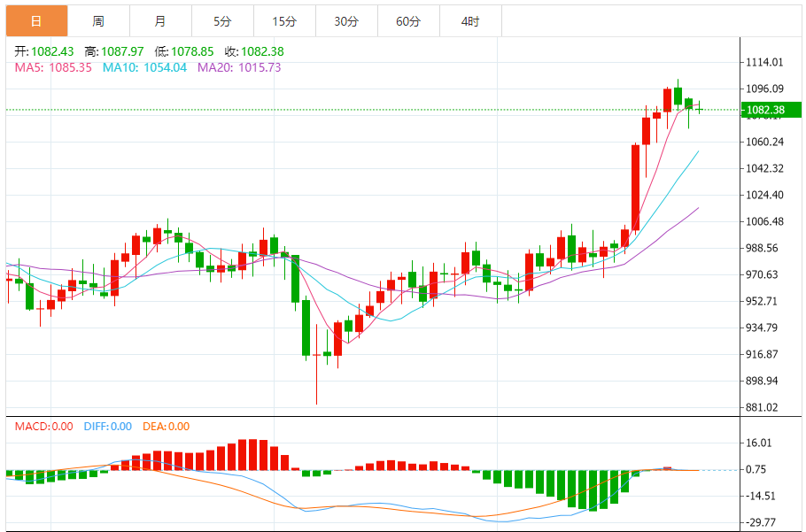Open the 5分 timeframe tab
Image resolution: width=806 pixels, height=532 pixels.
(x=222, y=21)
